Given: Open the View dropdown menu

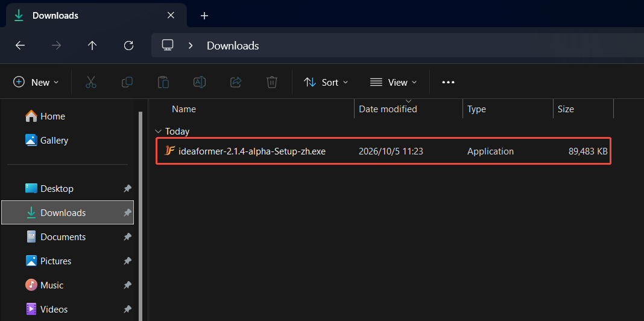Looking at the screenshot, I should pos(393,82).
